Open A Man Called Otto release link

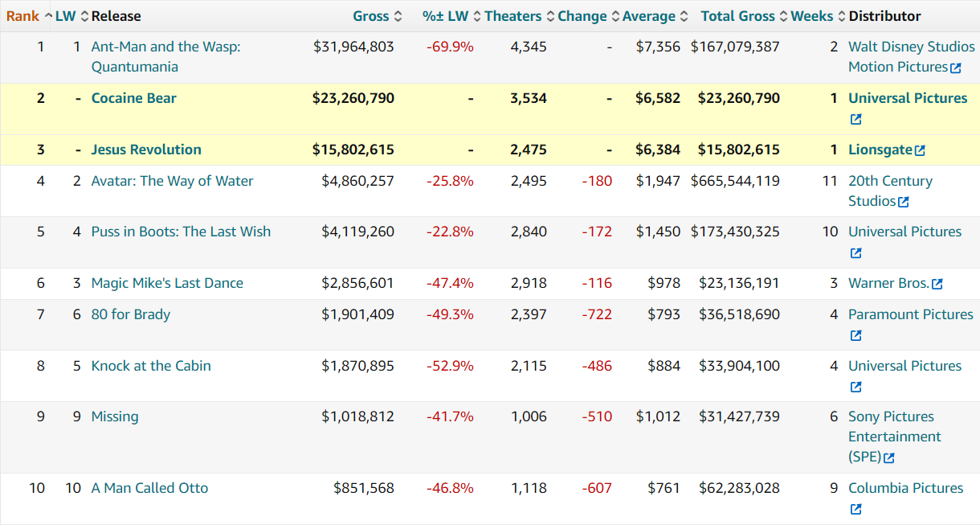tap(149, 488)
